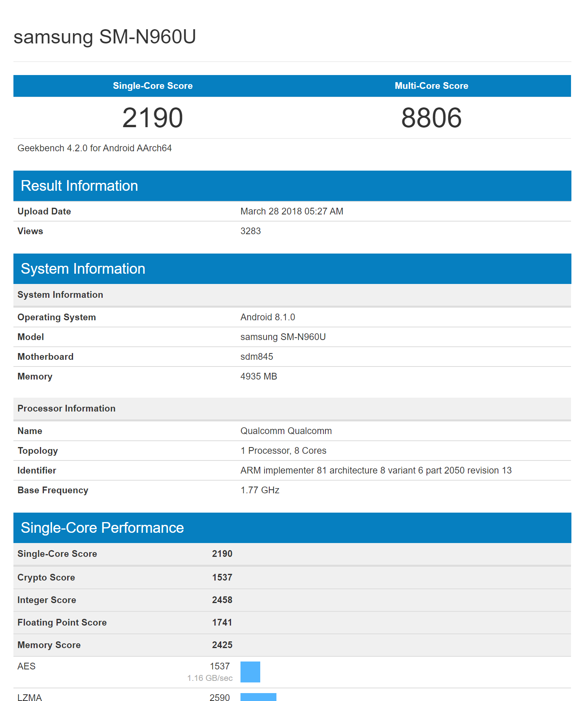
Task: Click the blue System Information section banner
Action: (x=292, y=269)
